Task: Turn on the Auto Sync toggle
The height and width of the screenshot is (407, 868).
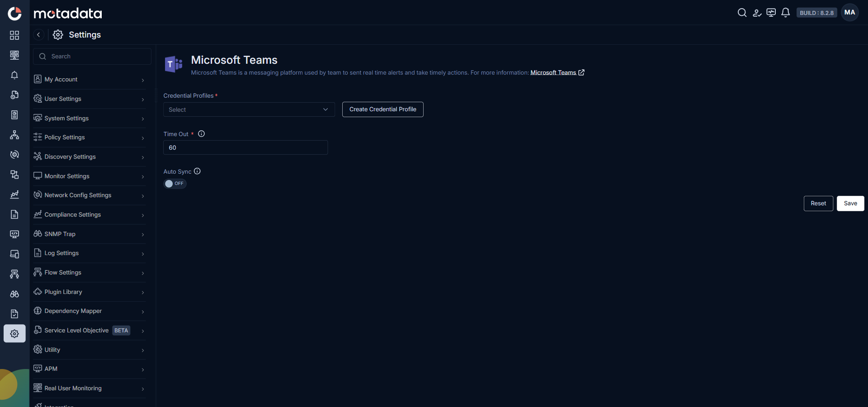Action: [175, 184]
